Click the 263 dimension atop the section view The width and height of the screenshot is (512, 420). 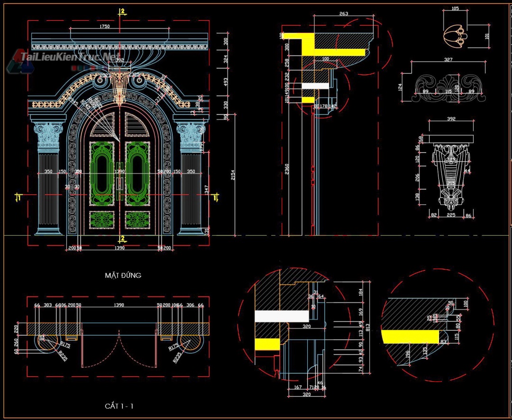pyautogui.click(x=344, y=14)
